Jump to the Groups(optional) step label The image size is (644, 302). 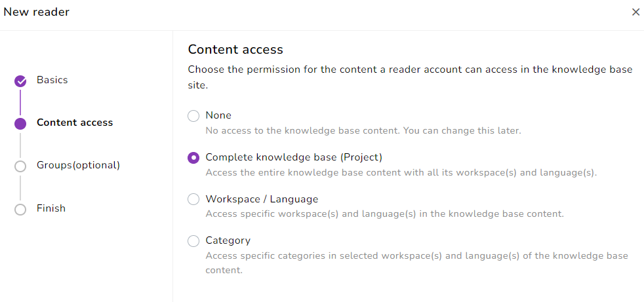tap(78, 165)
